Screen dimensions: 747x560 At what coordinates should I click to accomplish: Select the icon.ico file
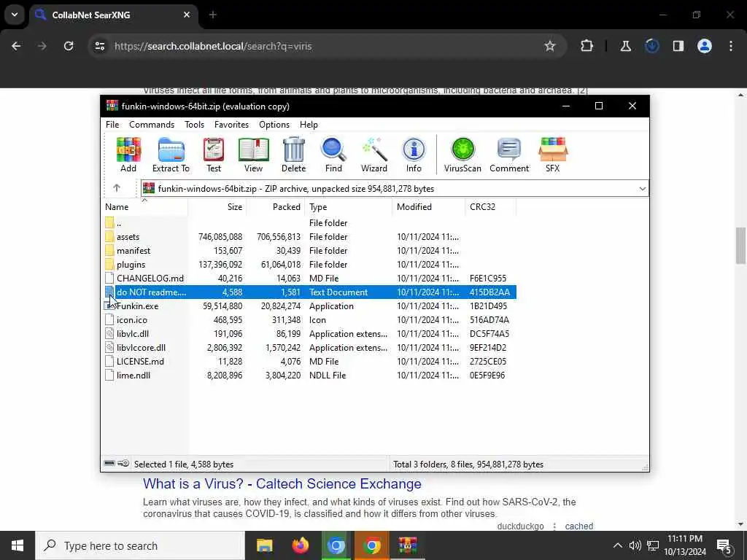[309, 319]
